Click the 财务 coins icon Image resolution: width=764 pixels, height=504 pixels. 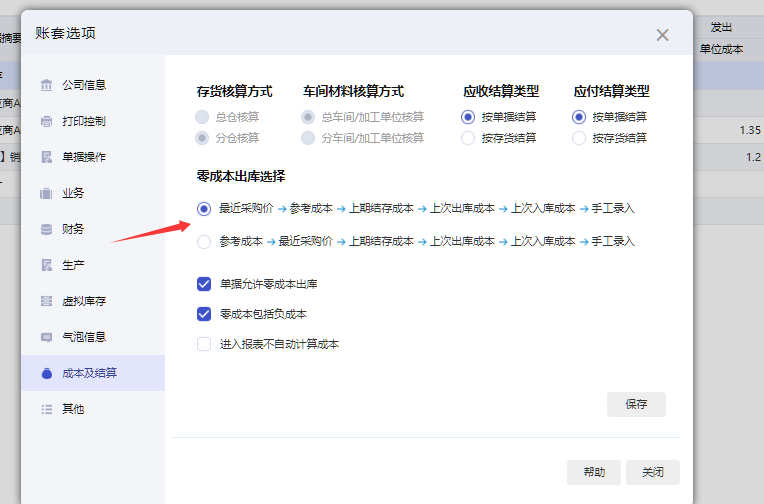pos(46,229)
